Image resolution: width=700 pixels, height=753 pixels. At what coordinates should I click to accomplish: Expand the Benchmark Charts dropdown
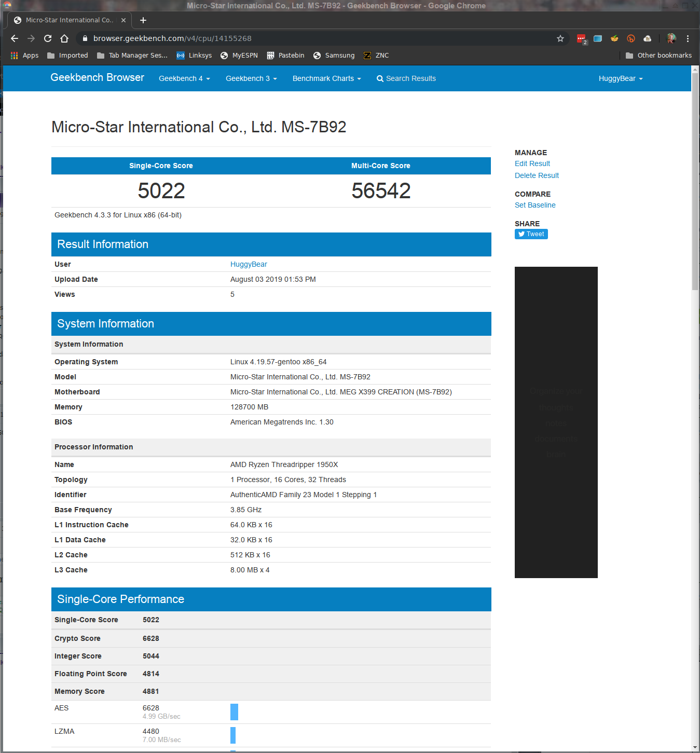click(326, 78)
